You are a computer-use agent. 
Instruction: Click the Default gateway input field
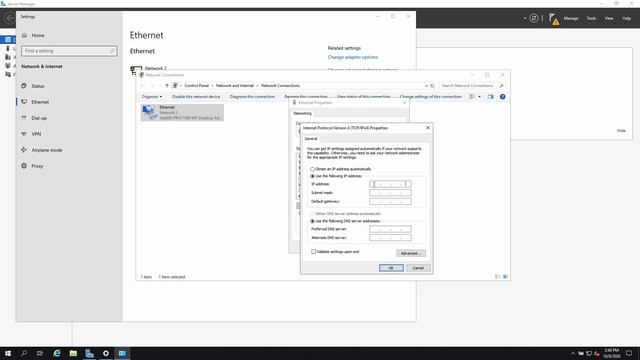[x=390, y=201]
